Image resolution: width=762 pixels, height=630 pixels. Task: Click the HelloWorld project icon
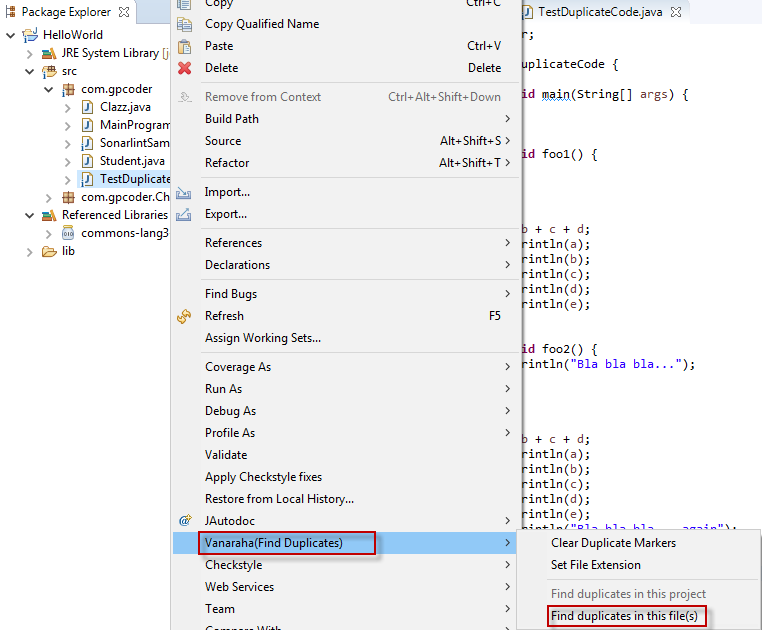(x=30, y=35)
